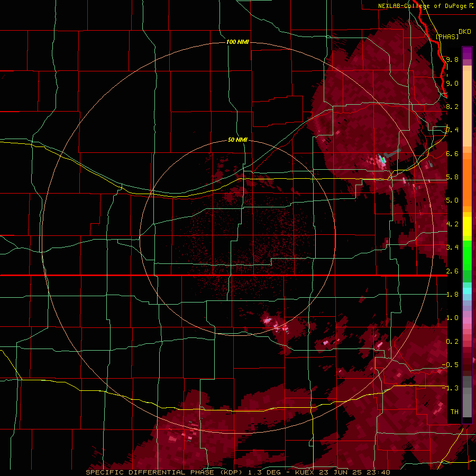Click the 'NEXLAB-College of DuPage' credit text
476x476 pixels.
pyautogui.click(x=422, y=6)
